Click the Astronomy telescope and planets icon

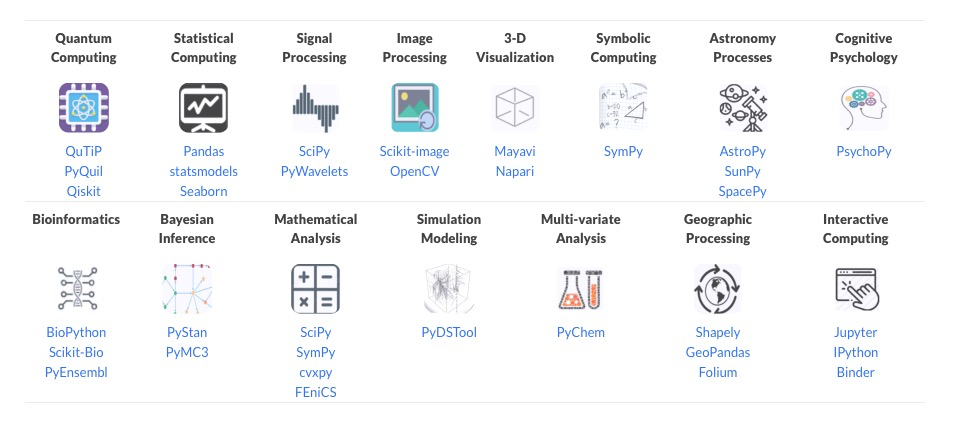click(x=742, y=108)
